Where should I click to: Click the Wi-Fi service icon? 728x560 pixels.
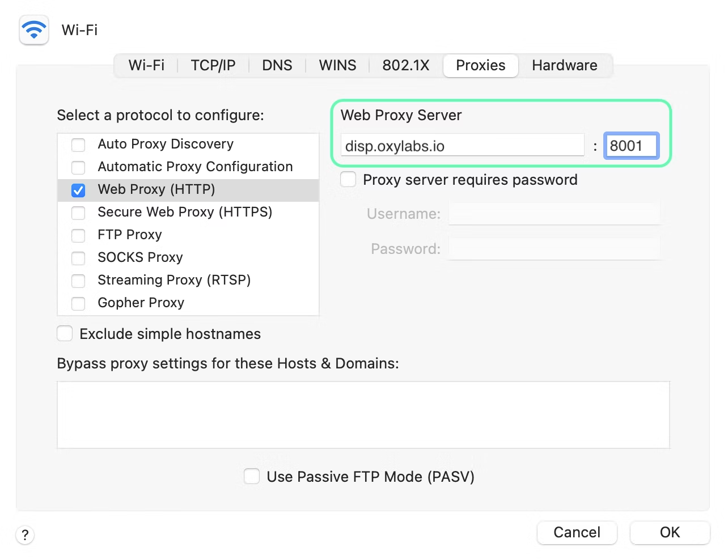33,30
